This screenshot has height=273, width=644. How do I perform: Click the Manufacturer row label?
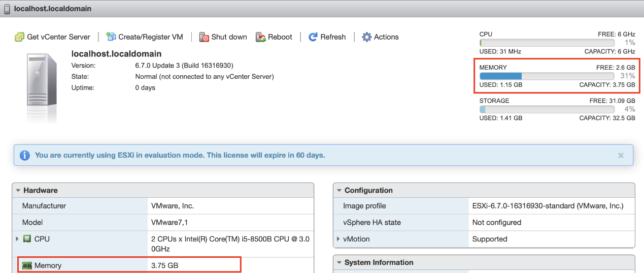pyautogui.click(x=44, y=206)
